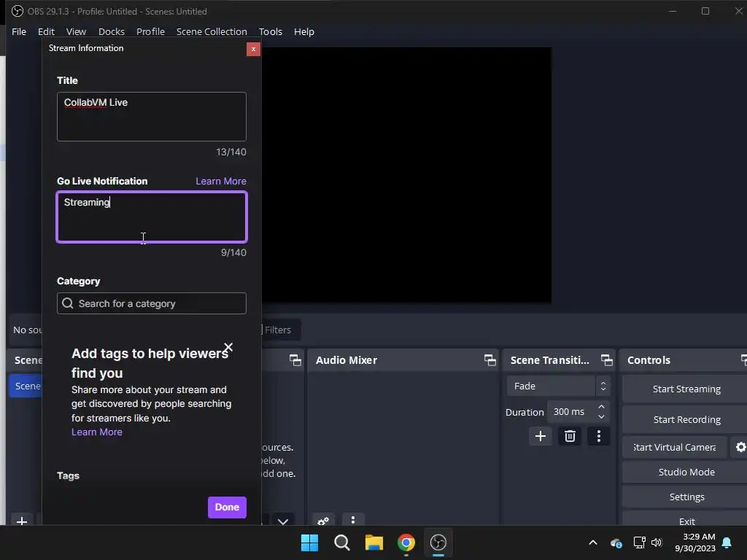Open the Scene Collection menu

(x=212, y=31)
